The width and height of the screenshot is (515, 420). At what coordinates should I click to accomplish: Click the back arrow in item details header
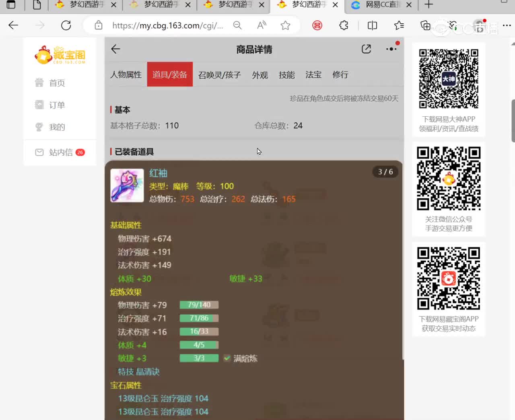[x=115, y=49]
